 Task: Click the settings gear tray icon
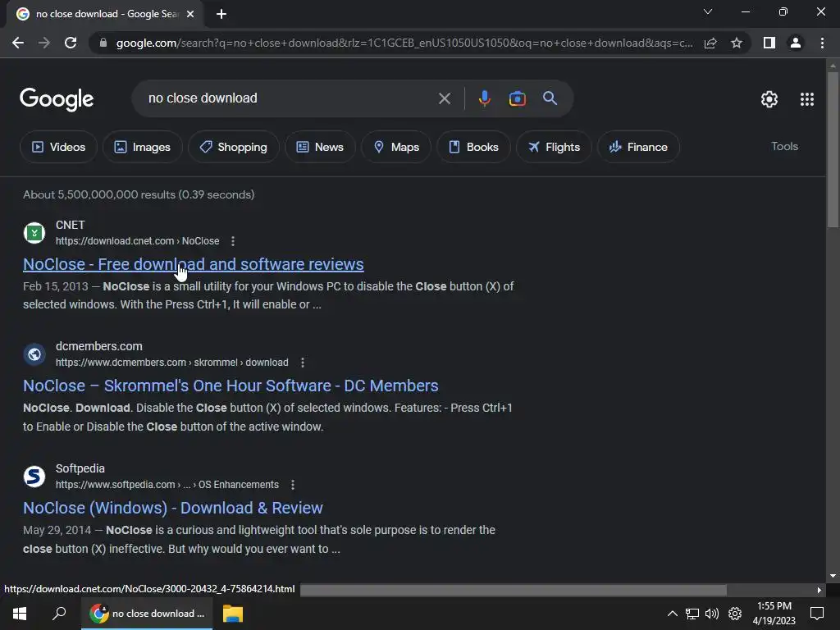[735, 614]
